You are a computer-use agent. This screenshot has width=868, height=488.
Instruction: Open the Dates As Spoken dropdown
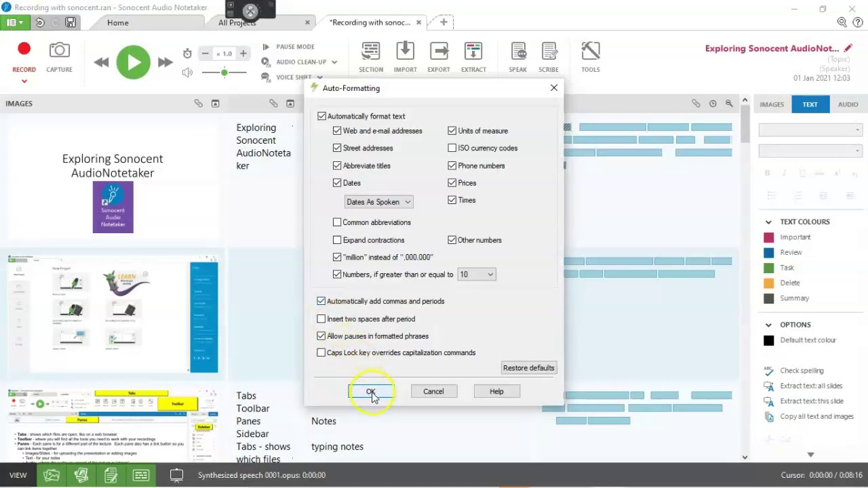378,202
